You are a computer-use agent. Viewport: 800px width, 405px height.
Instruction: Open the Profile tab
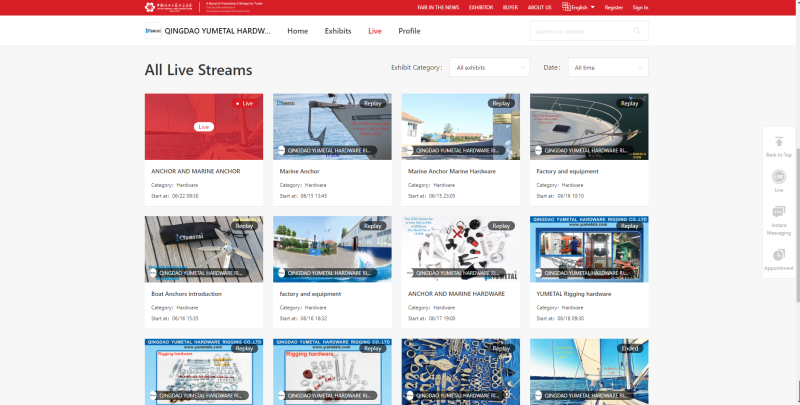coord(409,31)
